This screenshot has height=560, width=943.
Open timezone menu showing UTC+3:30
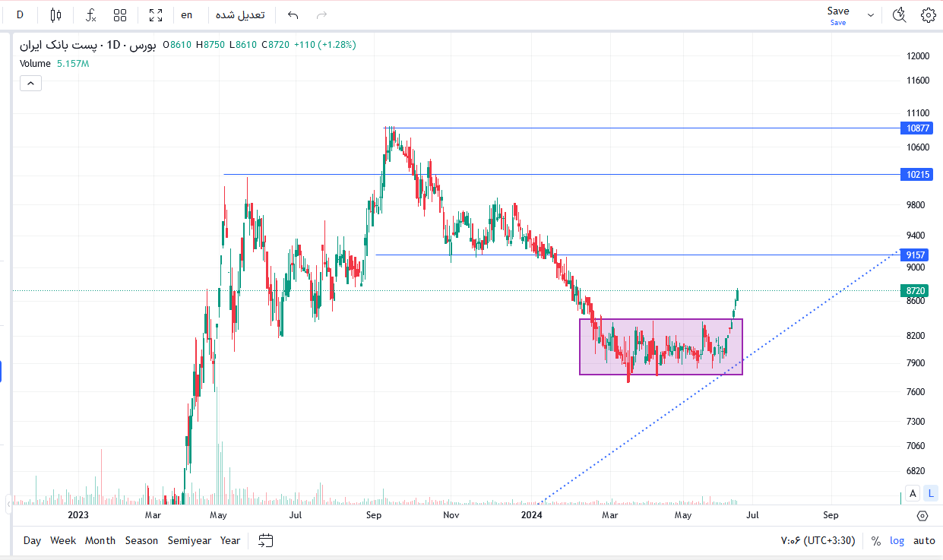coord(818,541)
